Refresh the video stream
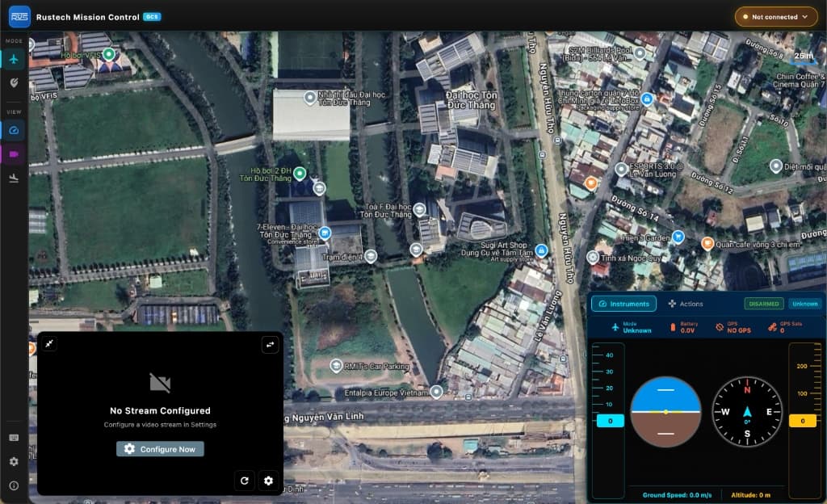This screenshot has width=827, height=504. (x=245, y=481)
